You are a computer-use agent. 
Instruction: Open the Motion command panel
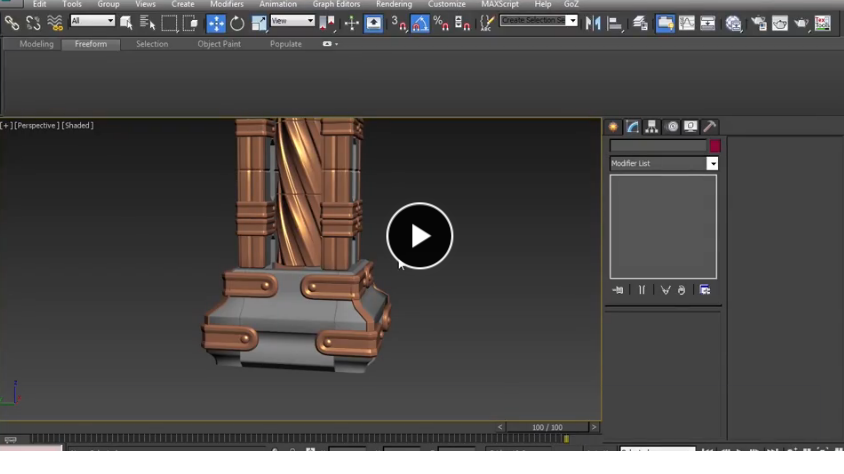pos(672,127)
